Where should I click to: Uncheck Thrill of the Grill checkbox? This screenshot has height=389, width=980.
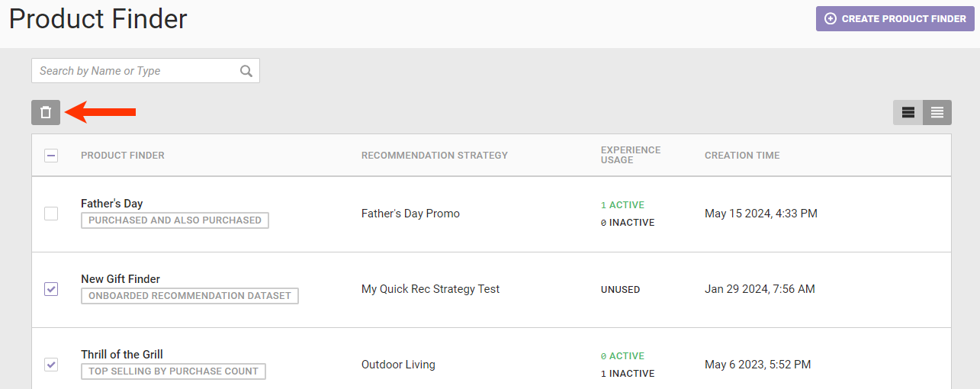point(51,365)
